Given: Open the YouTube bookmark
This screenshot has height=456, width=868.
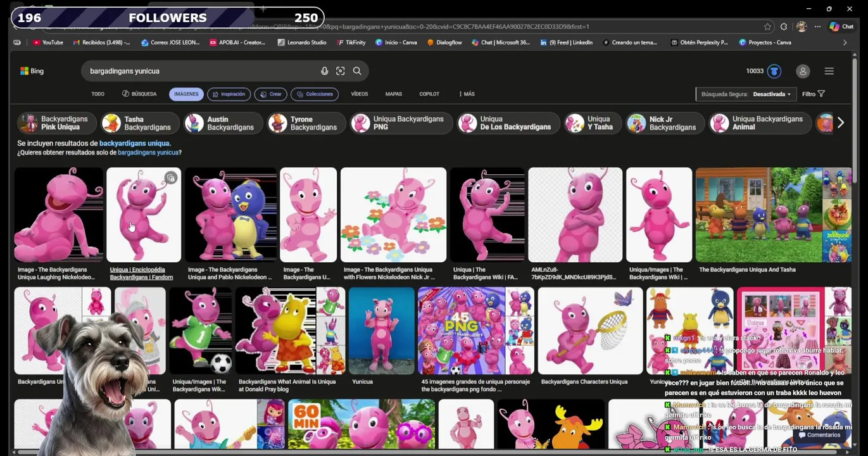Looking at the screenshot, I should 48,42.
